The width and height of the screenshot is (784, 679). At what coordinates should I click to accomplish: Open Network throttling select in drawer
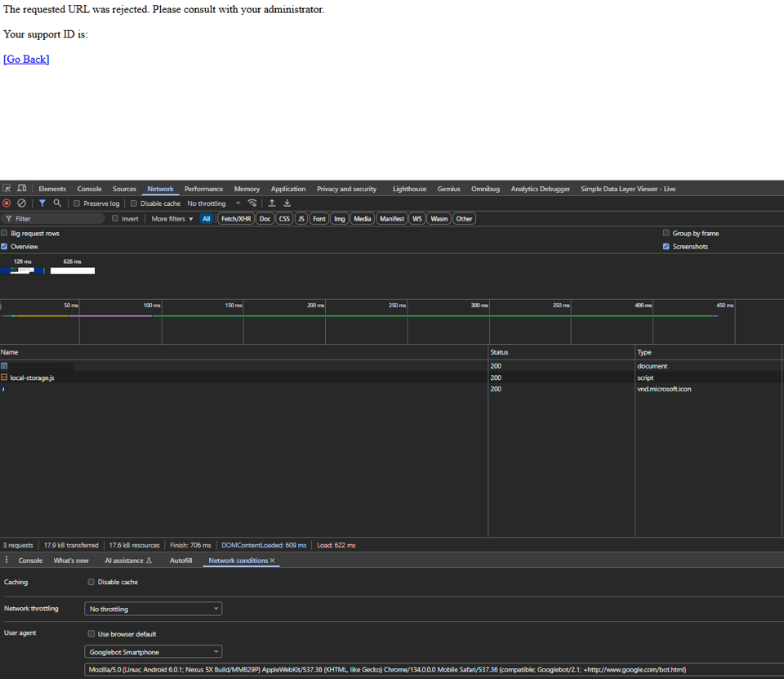point(153,609)
